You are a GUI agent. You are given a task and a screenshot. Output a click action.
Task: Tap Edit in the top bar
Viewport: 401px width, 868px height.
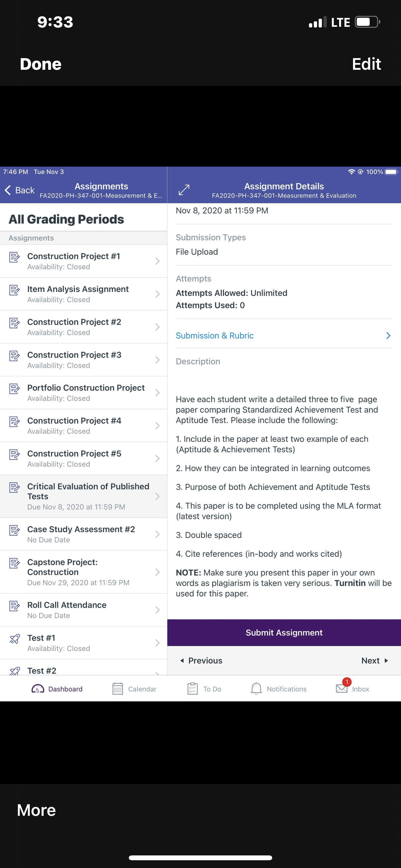[366, 64]
